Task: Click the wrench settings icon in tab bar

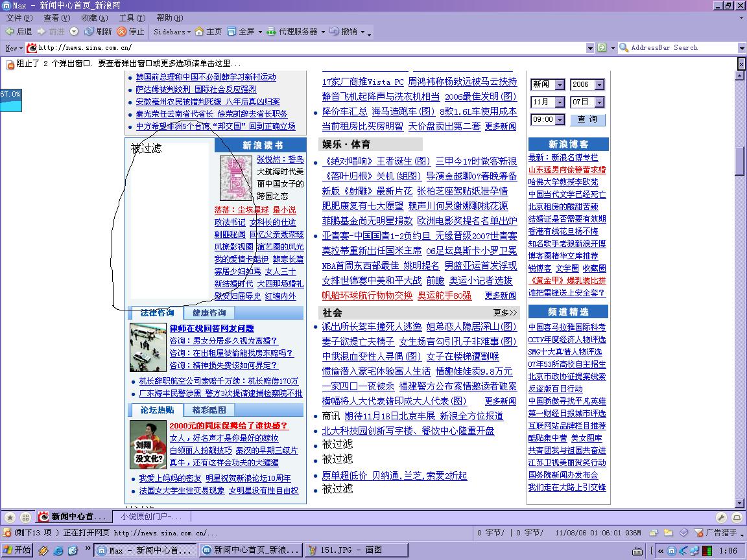Action: (721, 517)
